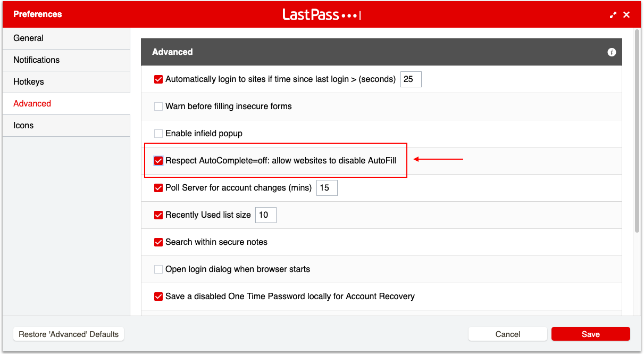Disable automatic login to sites checkbox

point(158,79)
